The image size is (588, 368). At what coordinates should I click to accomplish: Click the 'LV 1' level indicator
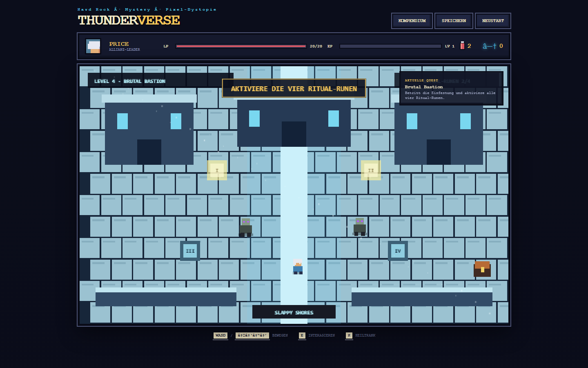point(450,46)
